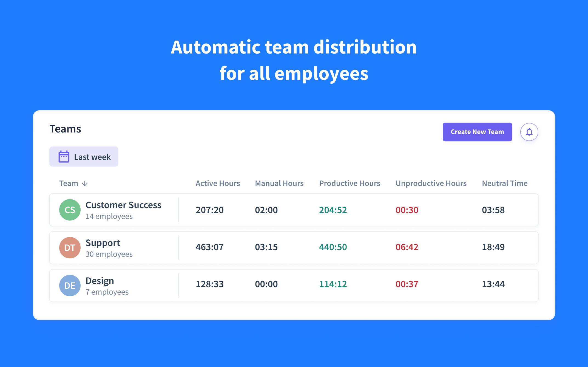Image resolution: width=588 pixels, height=367 pixels.
Task: Click the calendar icon in the date filter
Action: point(64,156)
